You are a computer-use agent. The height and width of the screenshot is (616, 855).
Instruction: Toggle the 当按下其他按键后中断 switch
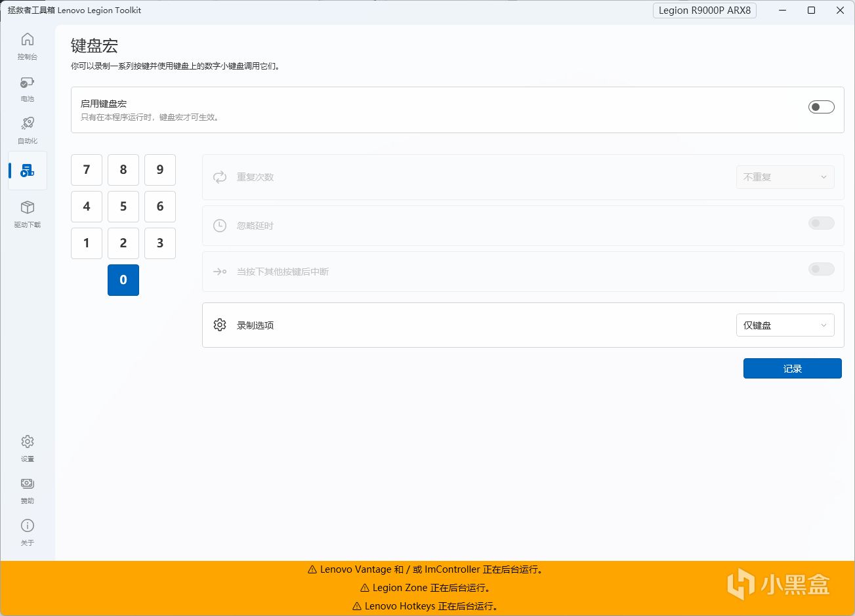pos(822,269)
